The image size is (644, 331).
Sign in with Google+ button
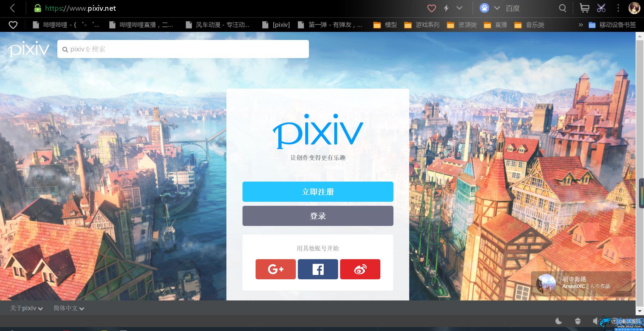(x=276, y=269)
